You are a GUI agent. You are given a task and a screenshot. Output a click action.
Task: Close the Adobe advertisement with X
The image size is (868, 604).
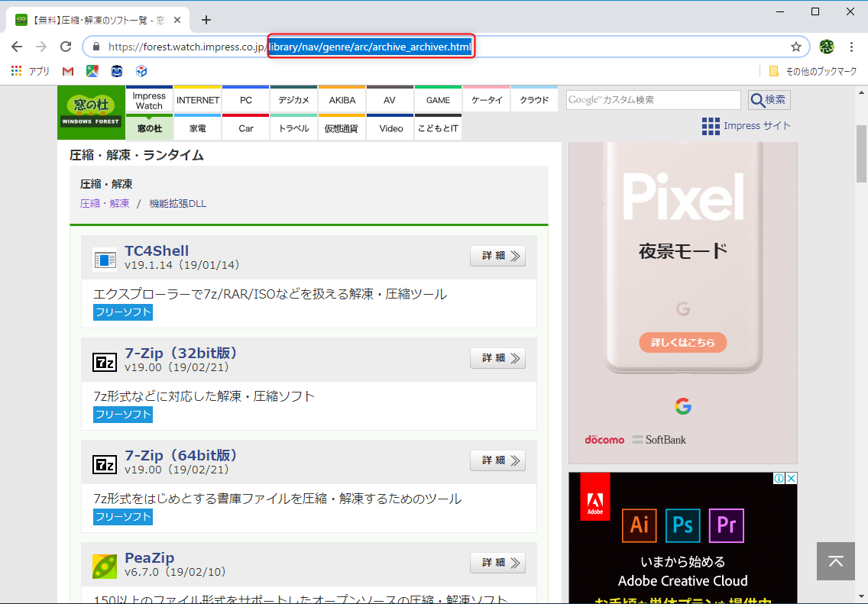point(792,479)
